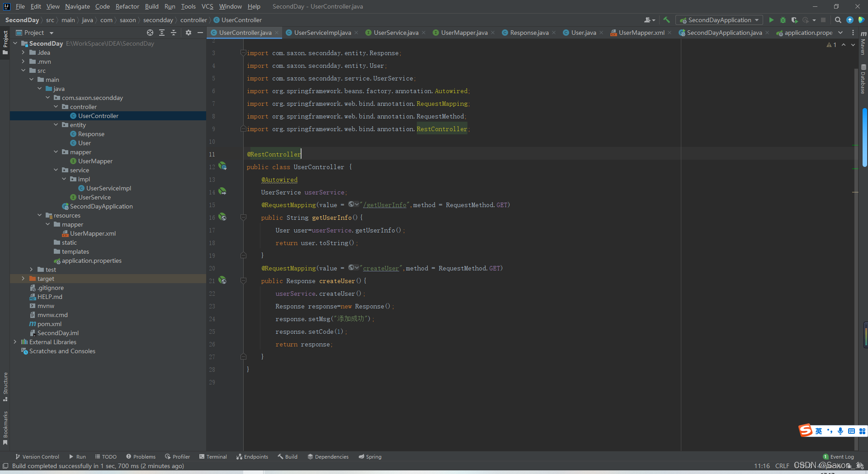Click Expand All icon in Project panel
The height and width of the screenshot is (474, 868).
pyautogui.click(x=162, y=33)
